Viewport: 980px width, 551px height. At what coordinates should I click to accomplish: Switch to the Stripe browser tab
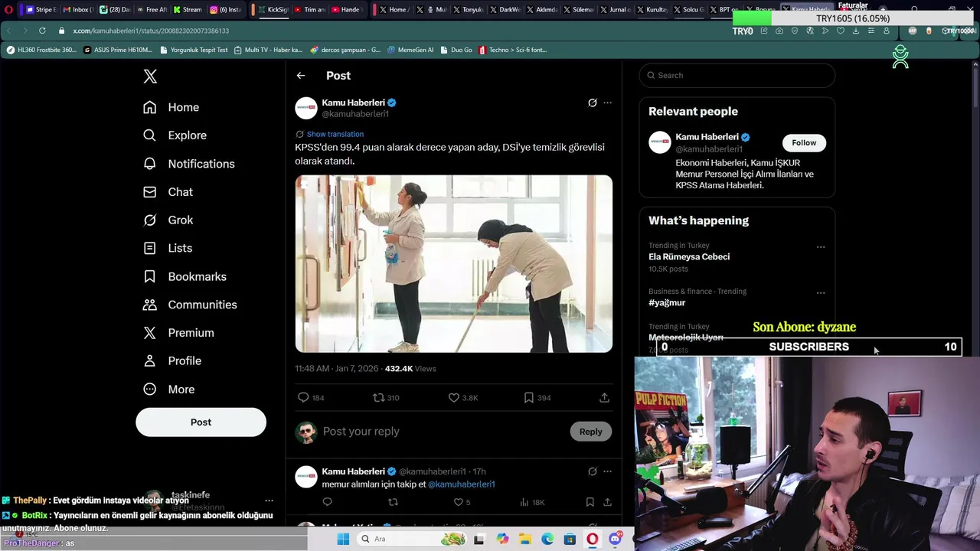[41, 10]
